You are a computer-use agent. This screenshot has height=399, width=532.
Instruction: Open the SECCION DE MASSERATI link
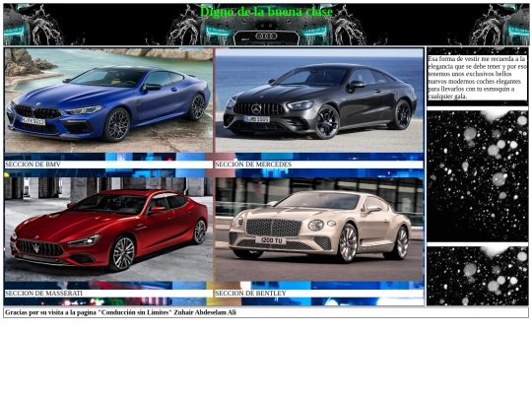click(43, 294)
